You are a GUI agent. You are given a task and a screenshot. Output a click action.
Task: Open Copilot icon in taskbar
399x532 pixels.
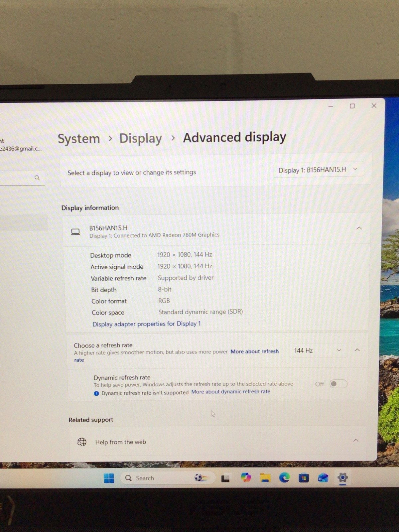tap(246, 478)
